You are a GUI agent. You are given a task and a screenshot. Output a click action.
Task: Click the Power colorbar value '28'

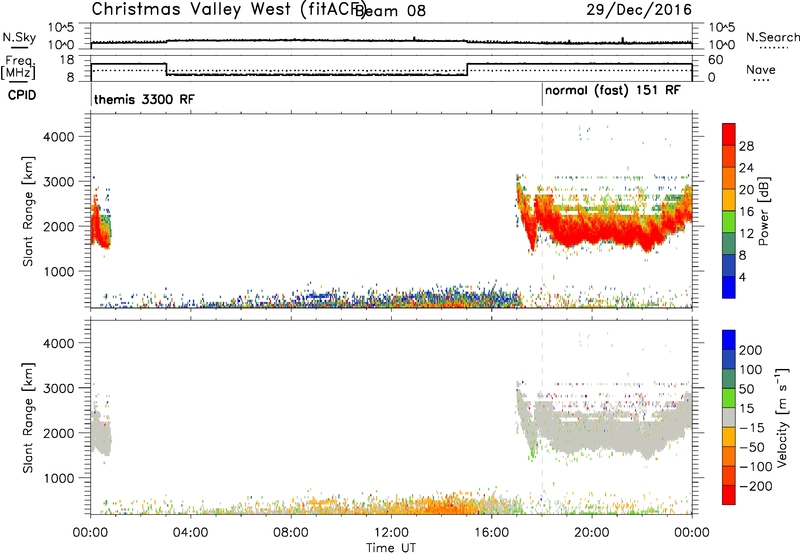click(x=746, y=146)
